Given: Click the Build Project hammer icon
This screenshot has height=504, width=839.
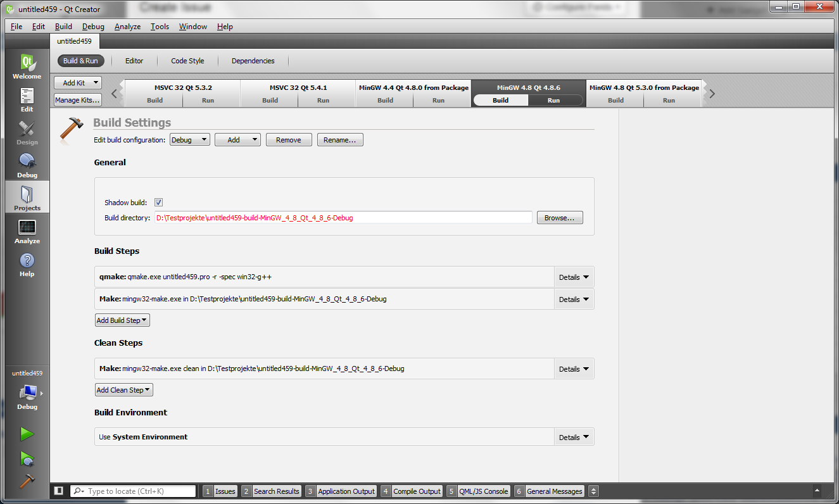Looking at the screenshot, I should [x=27, y=481].
